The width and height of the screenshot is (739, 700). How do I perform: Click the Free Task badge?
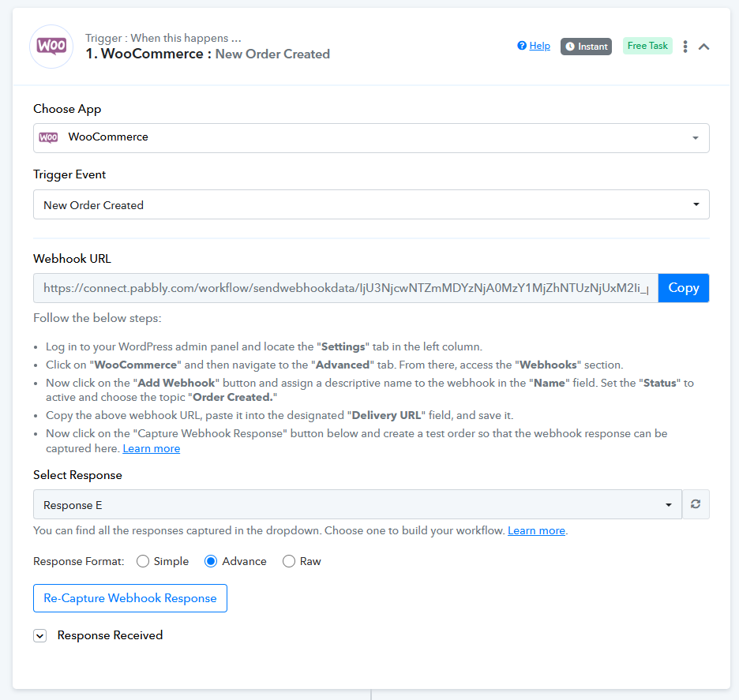pyautogui.click(x=647, y=46)
